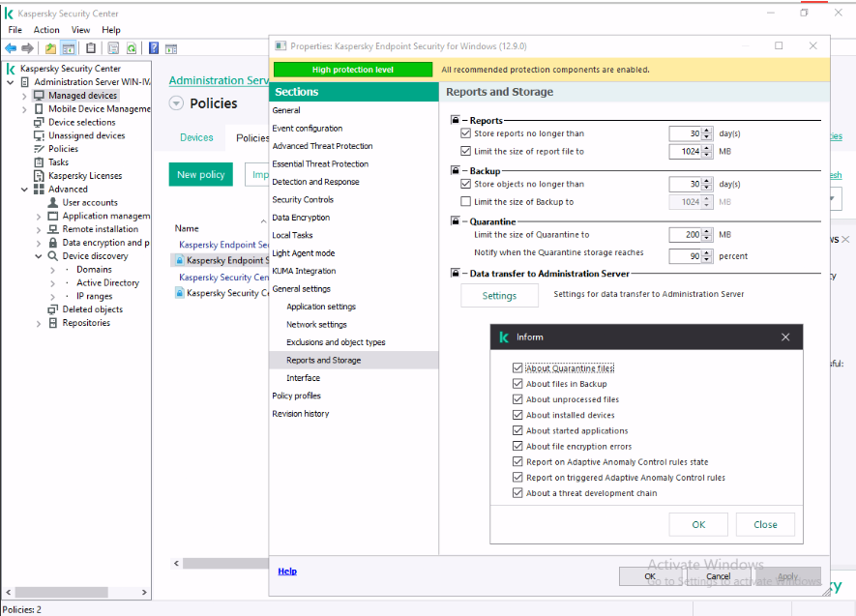Screen dimensions: 856x616
Task: Click the Kaspersky Security Center title-bar logo
Action: click(x=9, y=14)
